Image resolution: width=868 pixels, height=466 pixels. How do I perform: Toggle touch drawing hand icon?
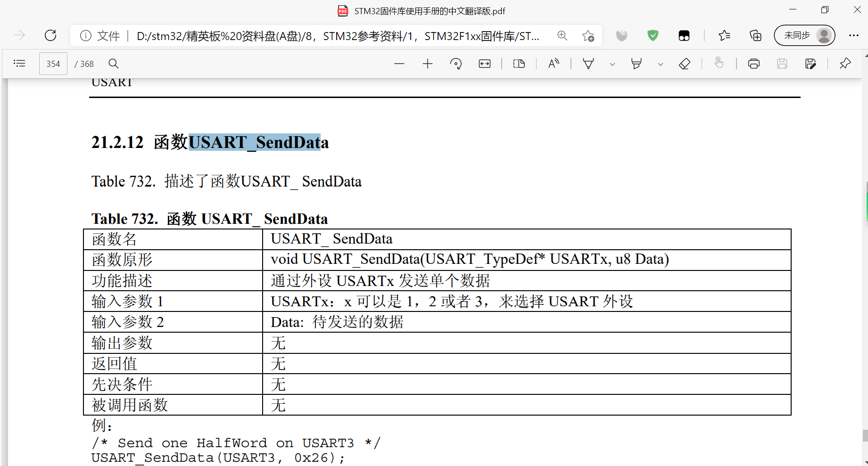(x=719, y=63)
